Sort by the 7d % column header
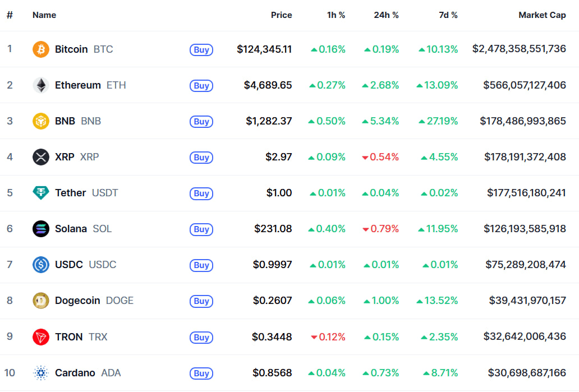 [448, 15]
